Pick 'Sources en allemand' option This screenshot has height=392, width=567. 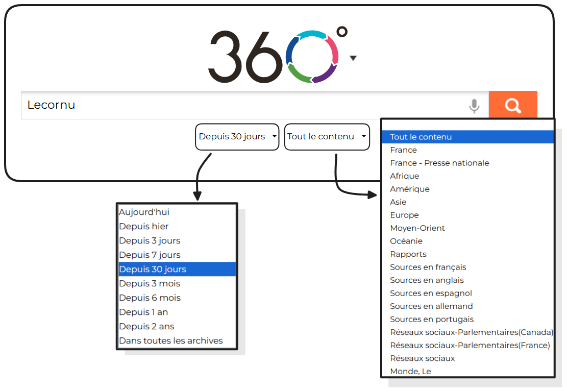(468, 306)
